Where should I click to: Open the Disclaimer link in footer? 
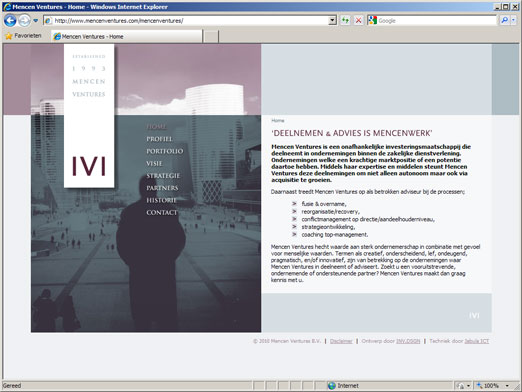[x=341, y=341]
